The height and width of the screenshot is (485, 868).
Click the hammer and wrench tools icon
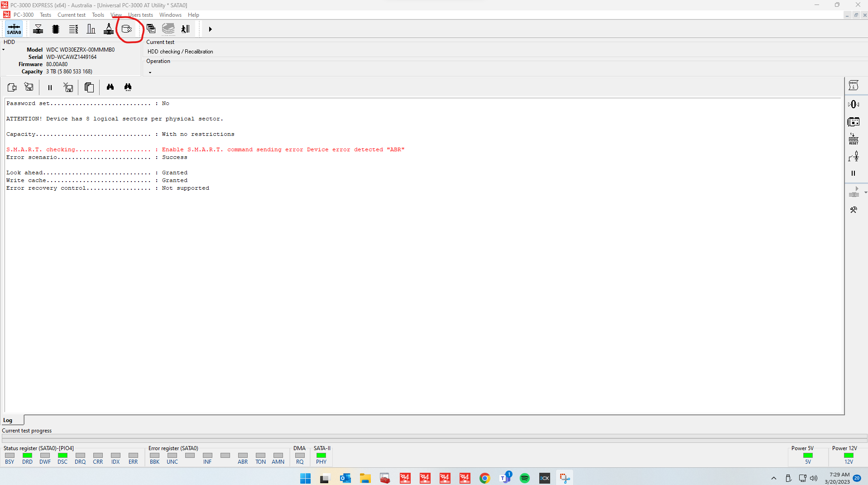pyautogui.click(x=854, y=210)
